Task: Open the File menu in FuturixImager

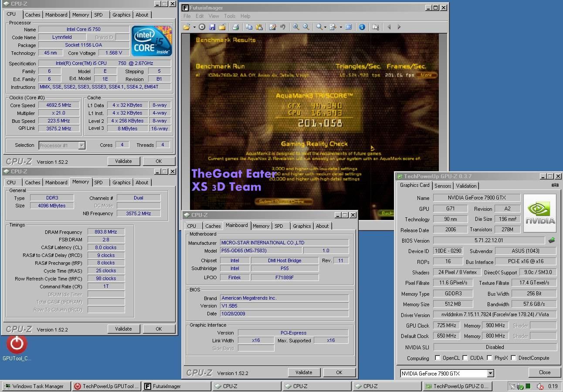Action: 187,16
